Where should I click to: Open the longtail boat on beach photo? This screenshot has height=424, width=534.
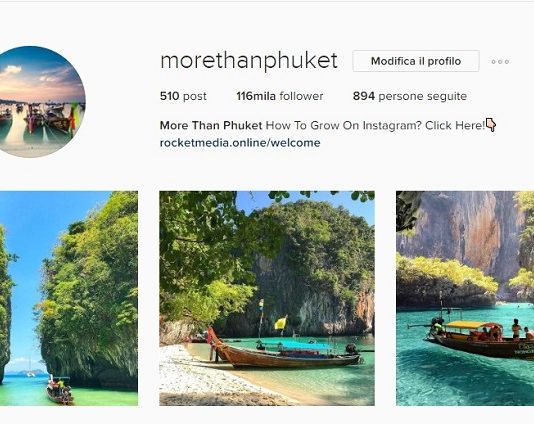(267, 298)
